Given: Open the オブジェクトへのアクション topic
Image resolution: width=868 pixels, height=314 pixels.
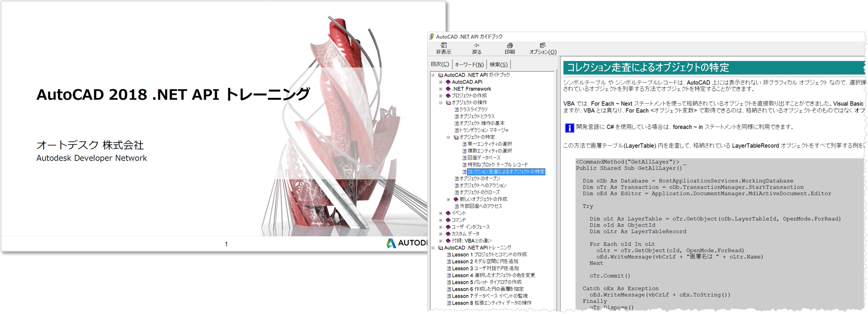Looking at the screenshot, I should coord(483,186).
